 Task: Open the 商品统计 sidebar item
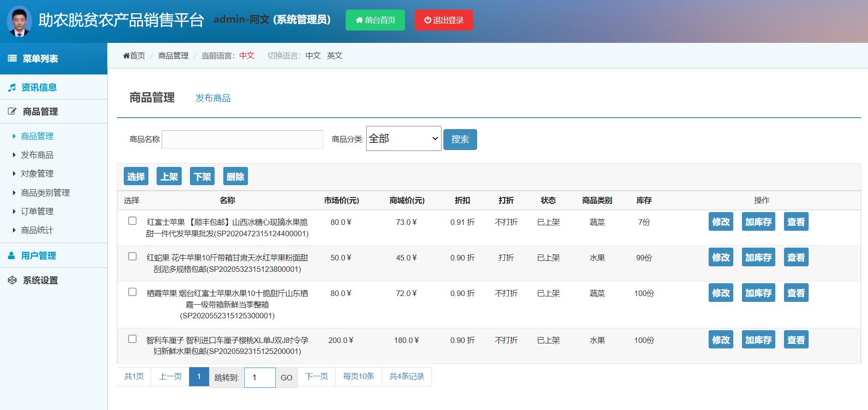(x=37, y=230)
